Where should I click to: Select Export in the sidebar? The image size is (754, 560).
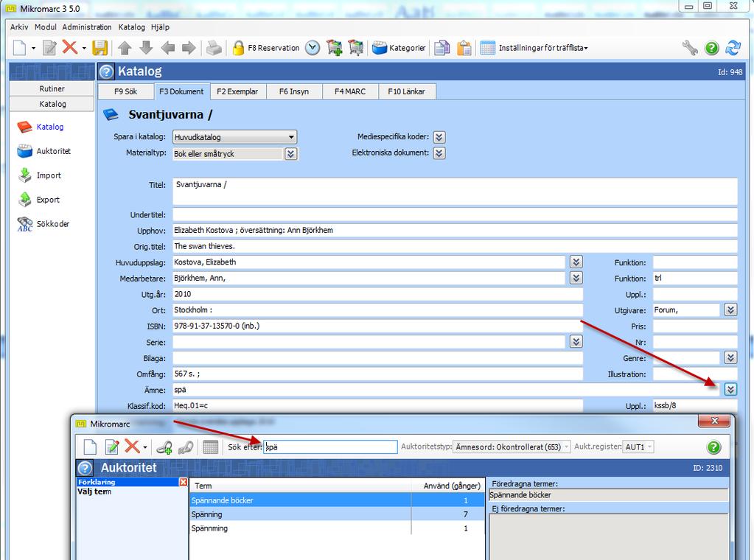(38, 200)
